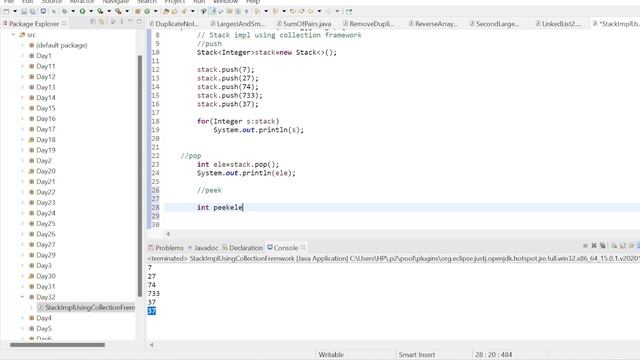Open the dropdown arrow next to Coverage
The height and width of the screenshot is (360, 640).
pos(109,11)
